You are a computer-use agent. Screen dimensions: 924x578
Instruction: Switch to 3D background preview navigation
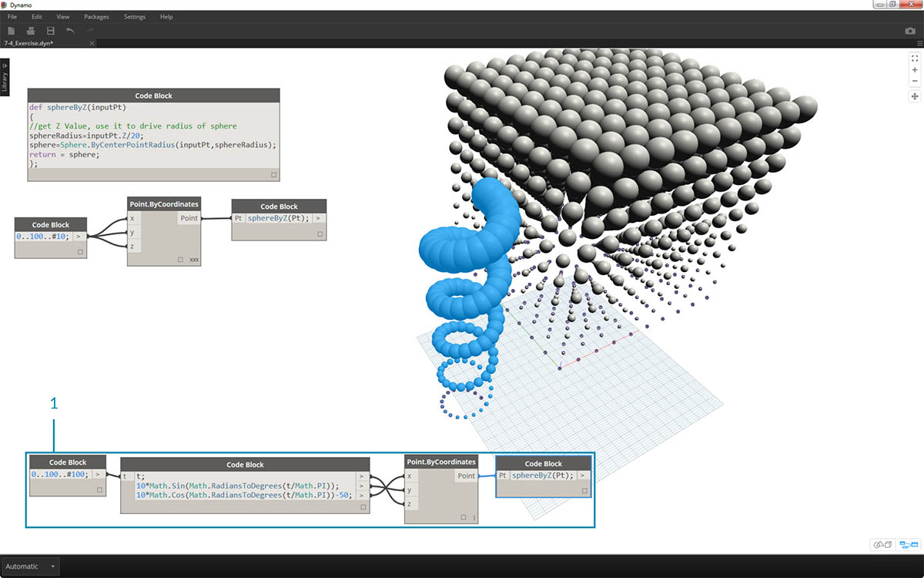click(882, 545)
